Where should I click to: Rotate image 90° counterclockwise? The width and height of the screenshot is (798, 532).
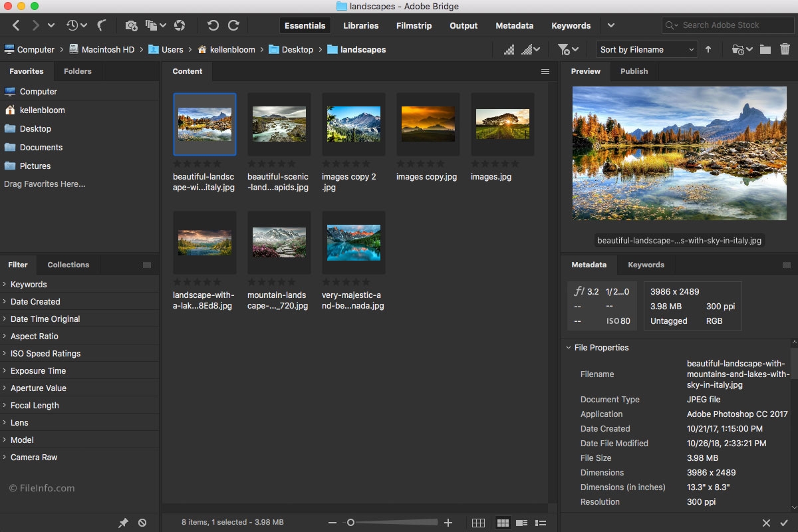coord(213,26)
